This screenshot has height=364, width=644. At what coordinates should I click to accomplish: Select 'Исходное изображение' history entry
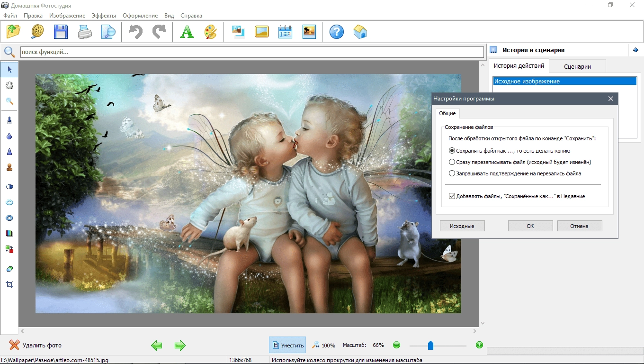click(564, 82)
